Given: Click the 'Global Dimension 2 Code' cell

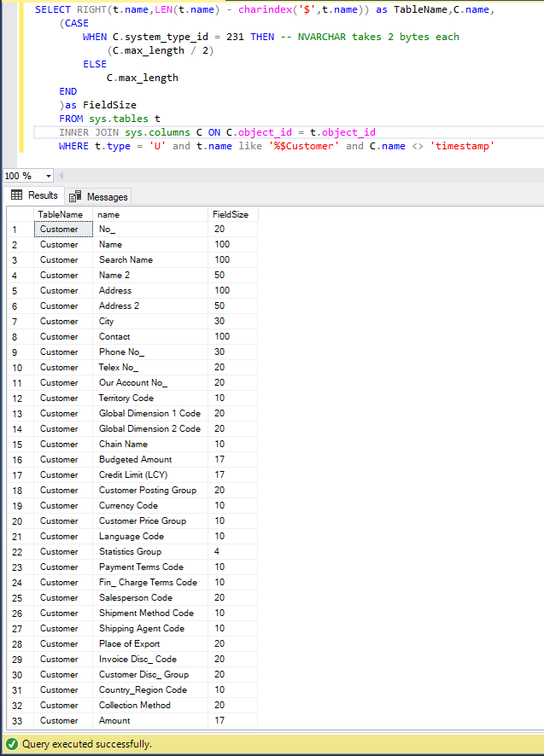Looking at the screenshot, I should (x=150, y=428).
